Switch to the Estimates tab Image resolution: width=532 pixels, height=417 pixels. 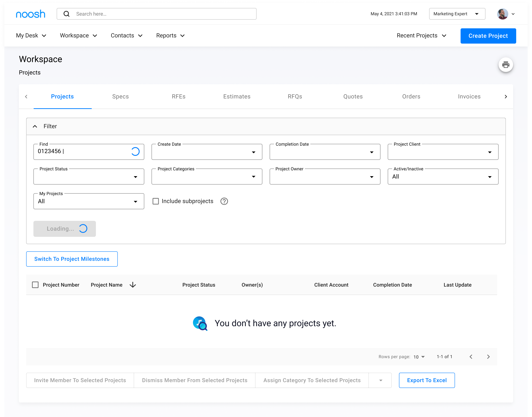(x=237, y=96)
